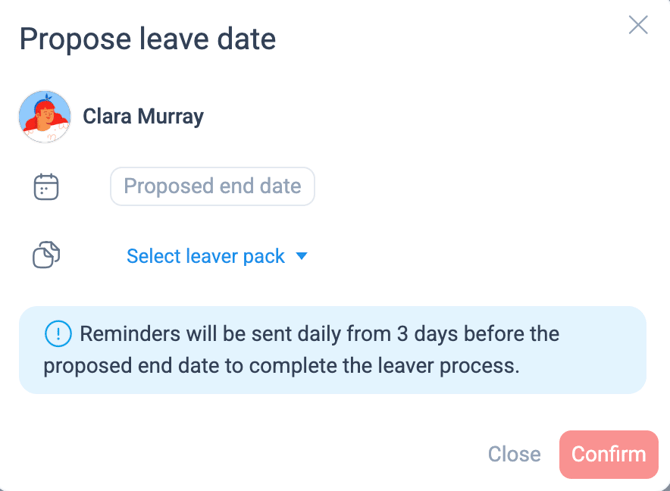Click the info exclamation icon in banner
Image resolution: width=670 pixels, height=491 pixels.
(58, 334)
